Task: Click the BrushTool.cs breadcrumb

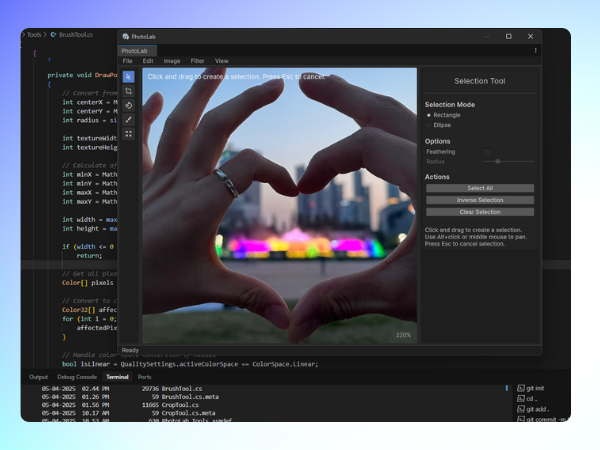Action: [x=76, y=34]
